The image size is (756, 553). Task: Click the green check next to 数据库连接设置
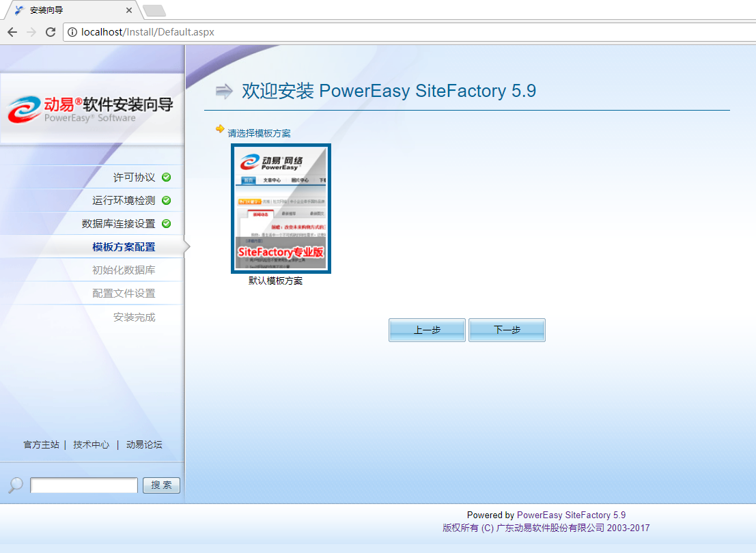(166, 224)
